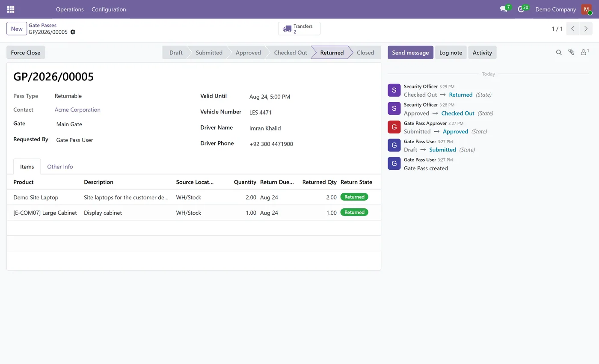Open Acme Corporation contact link

pos(77,109)
